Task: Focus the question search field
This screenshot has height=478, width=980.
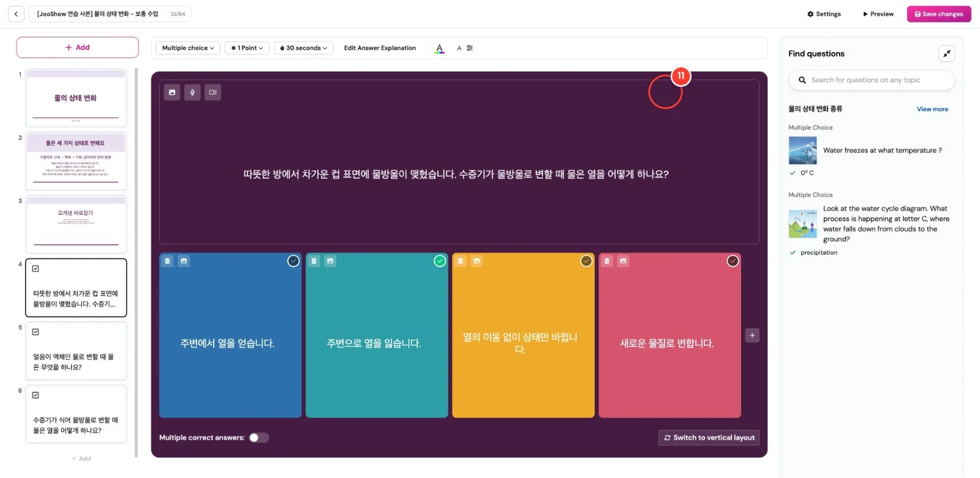Action: click(871, 80)
